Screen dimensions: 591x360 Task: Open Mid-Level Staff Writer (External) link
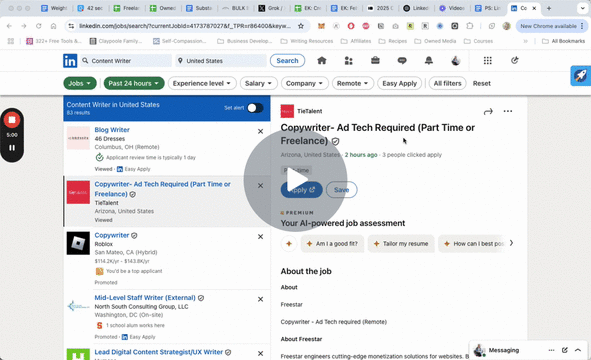coord(145,297)
